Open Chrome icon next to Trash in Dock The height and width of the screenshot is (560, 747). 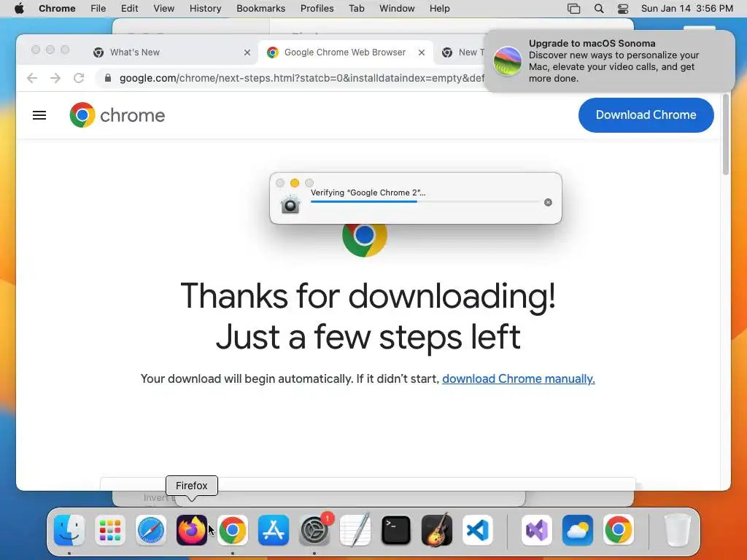point(619,530)
